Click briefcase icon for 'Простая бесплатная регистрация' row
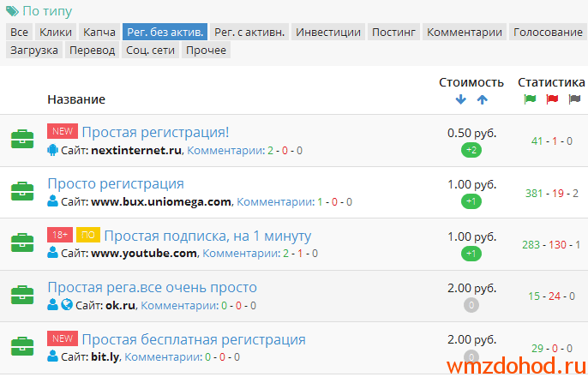The height and width of the screenshot is (377, 588). click(x=22, y=346)
